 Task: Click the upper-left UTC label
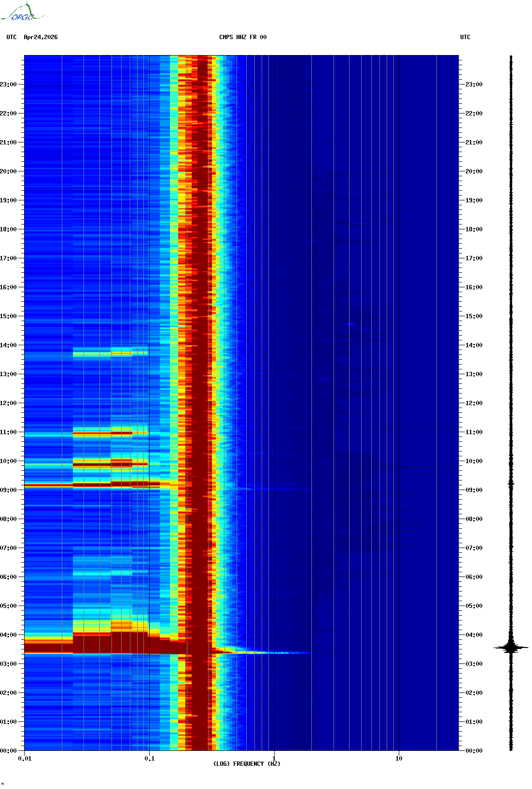(x=12, y=37)
